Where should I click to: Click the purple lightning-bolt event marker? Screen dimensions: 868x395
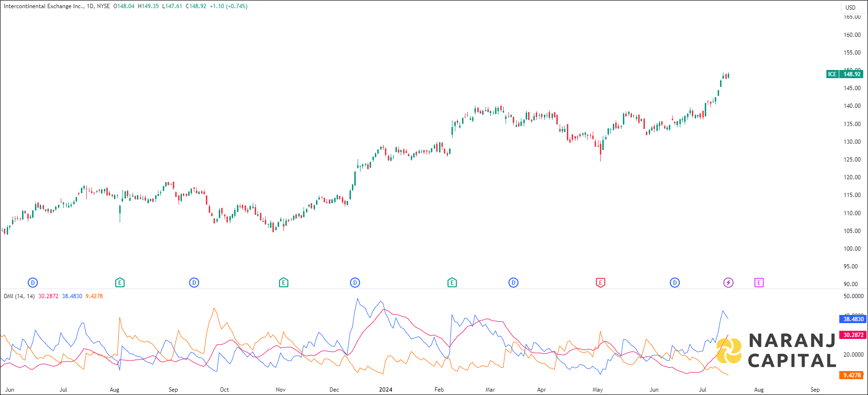tap(728, 283)
